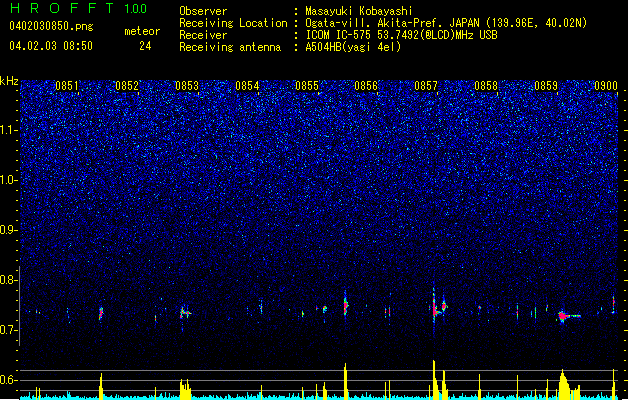Click the meteor echo cluster at 0853

(x=185, y=313)
